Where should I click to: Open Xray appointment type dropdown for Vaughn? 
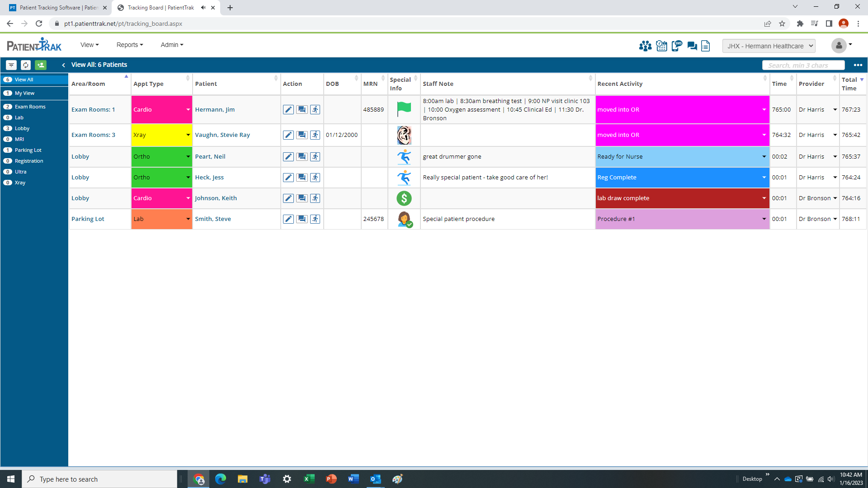[x=188, y=135]
